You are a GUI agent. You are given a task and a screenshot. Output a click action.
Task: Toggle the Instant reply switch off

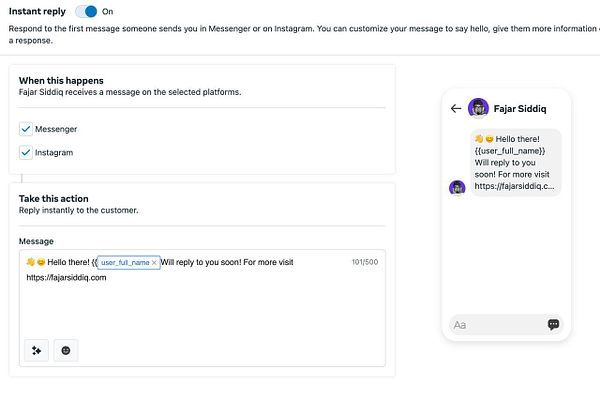click(87, 11)
